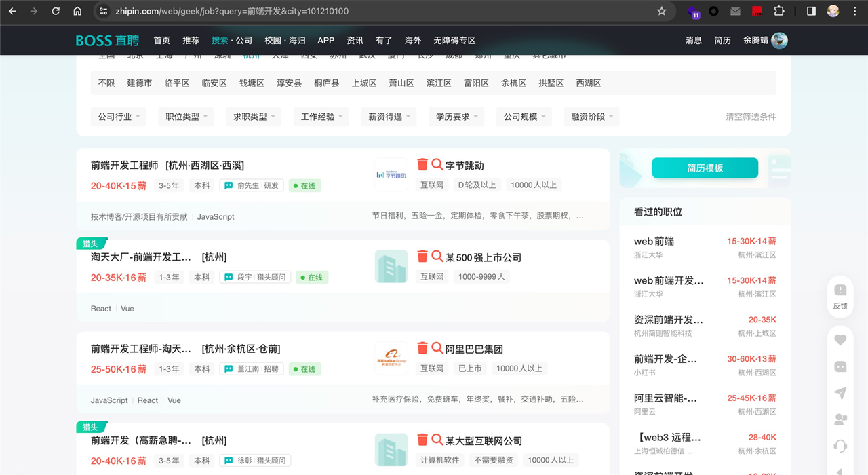Image resolution: width=868 pixels, height=475 pixels.
Task: Click the magnifier icon beside 阿里巴巴集团
Action: pos(437,347)
